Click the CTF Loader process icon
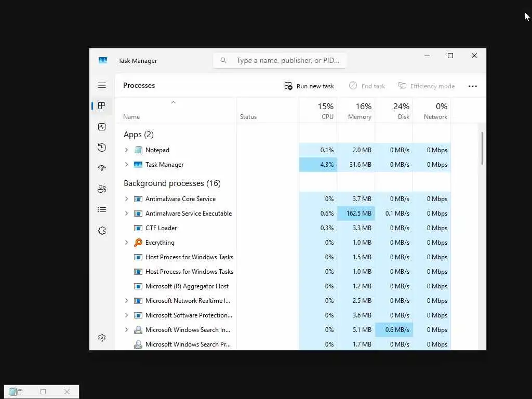 (138, 228)
